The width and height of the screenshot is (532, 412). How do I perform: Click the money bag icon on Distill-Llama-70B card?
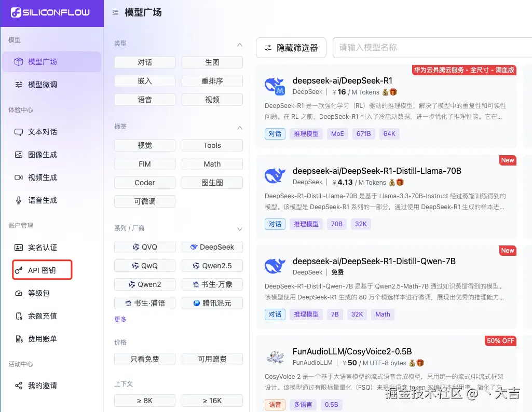point(392,183)
